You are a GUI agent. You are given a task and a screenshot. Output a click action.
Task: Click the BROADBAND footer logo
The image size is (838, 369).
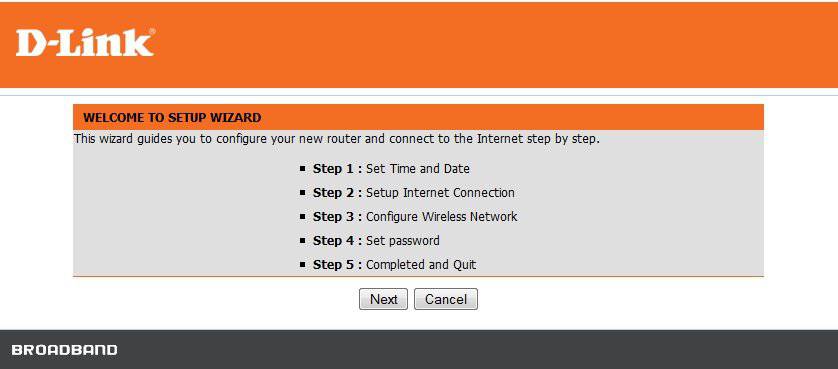coord(64,350)
